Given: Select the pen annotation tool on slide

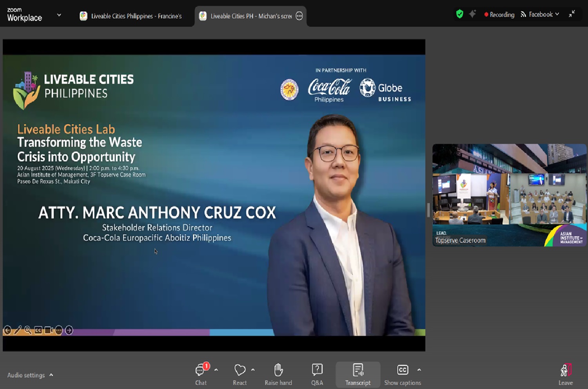Looking at the screenshot, I should pyautogui.click(x=18, y=330).
